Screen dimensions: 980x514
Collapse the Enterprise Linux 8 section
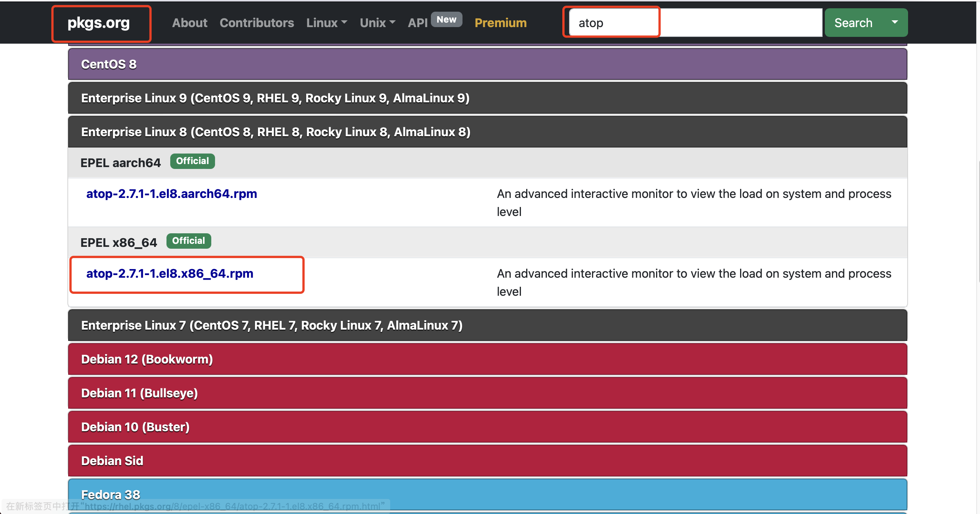click(x=487, y=132)
